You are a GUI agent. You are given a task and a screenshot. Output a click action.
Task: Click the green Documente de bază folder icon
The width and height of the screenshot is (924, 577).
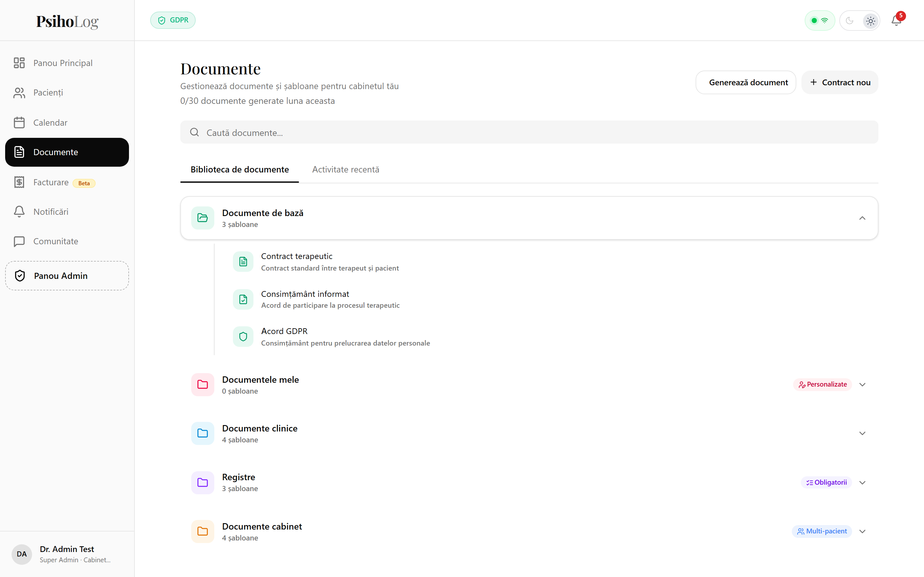(203, 218)
